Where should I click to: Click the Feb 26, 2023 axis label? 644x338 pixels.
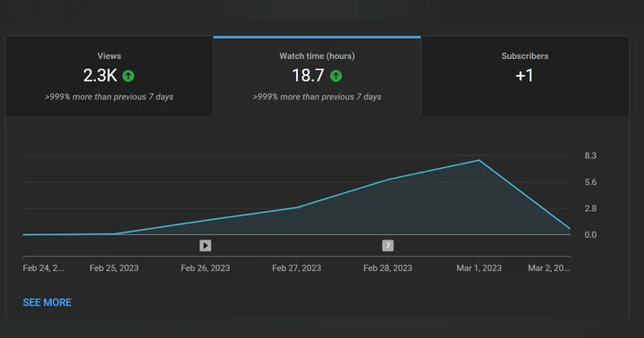206,268
